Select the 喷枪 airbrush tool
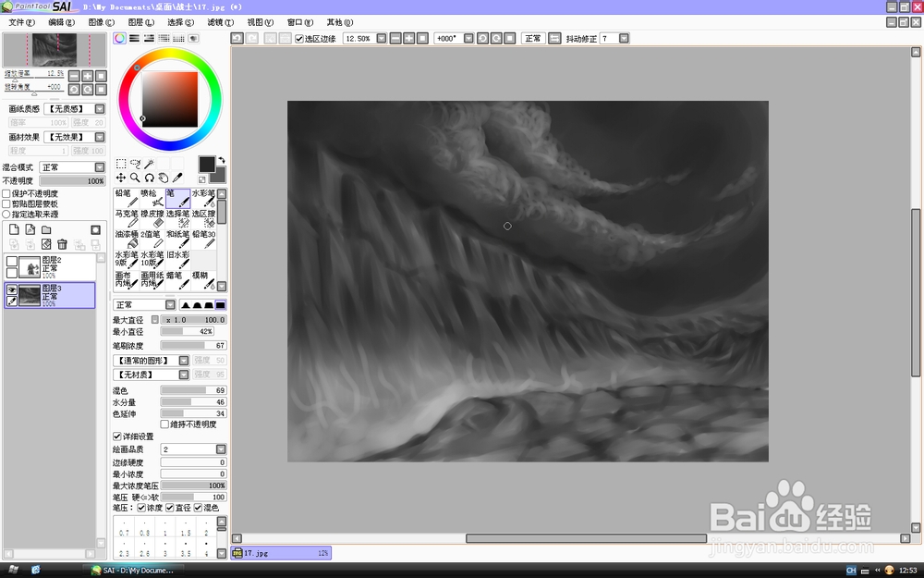 (152, 198)
